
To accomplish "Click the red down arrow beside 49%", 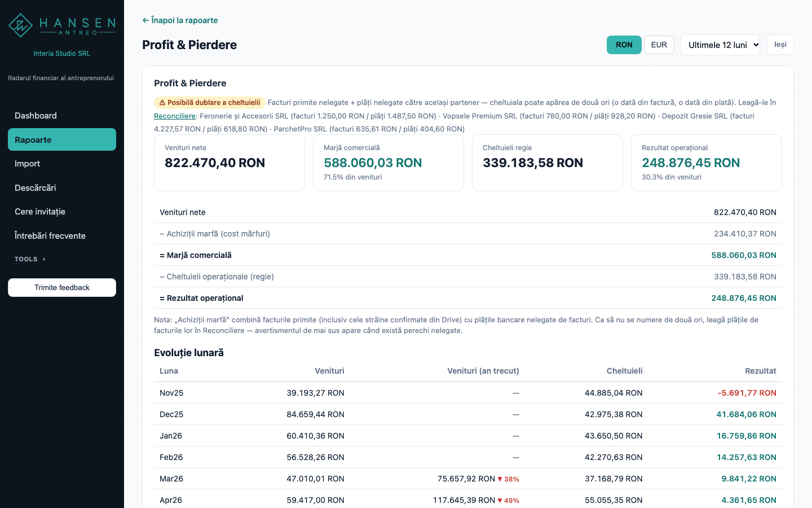I will pyautogui.click(x=500, y=501).
